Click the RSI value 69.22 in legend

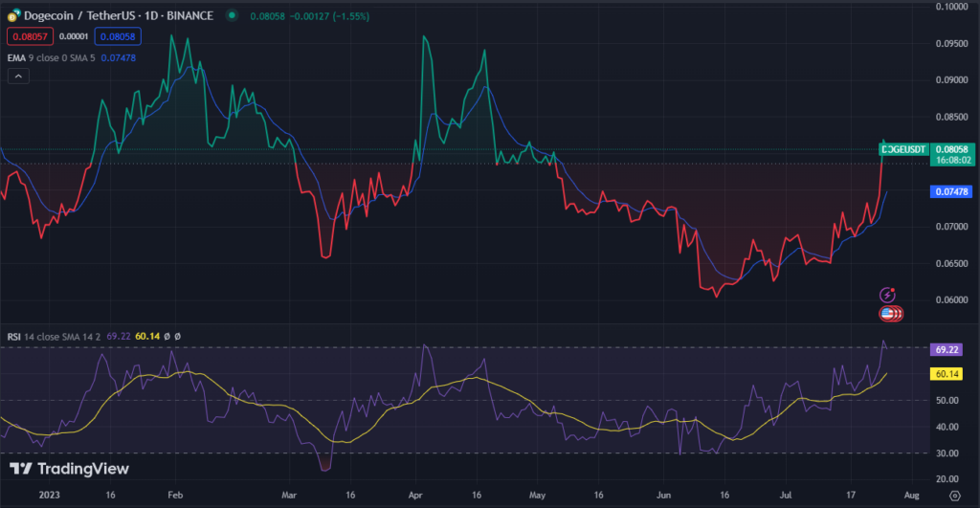118,337
